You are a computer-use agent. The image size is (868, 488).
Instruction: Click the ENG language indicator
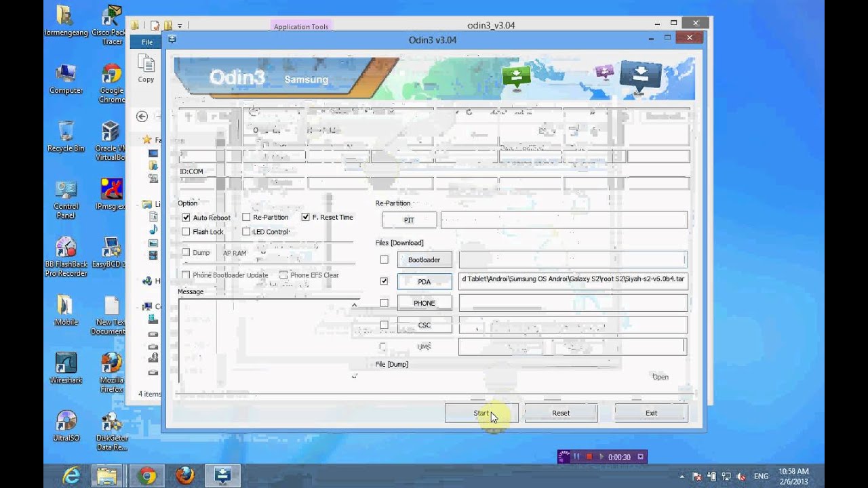pos(761,476)
